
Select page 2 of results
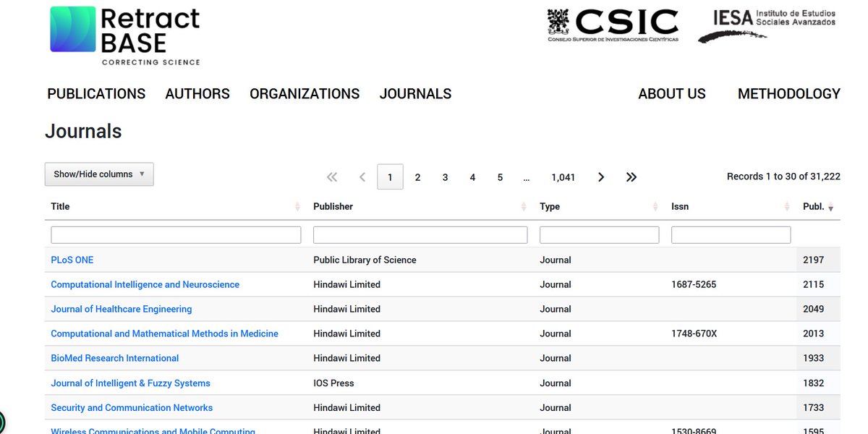click(417, 176)
